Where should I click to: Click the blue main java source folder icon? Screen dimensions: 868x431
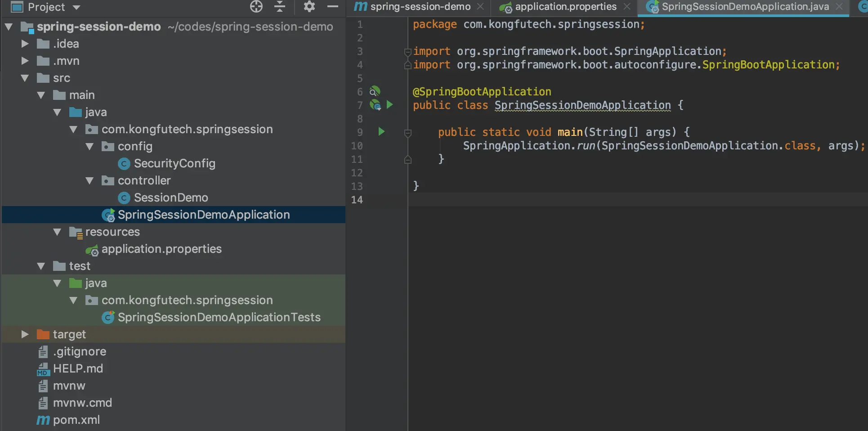76,112
